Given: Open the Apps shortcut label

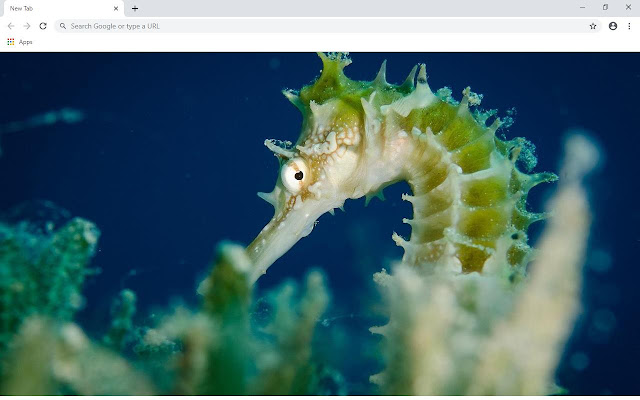Looking at the screenshot, I should [25, 42].
